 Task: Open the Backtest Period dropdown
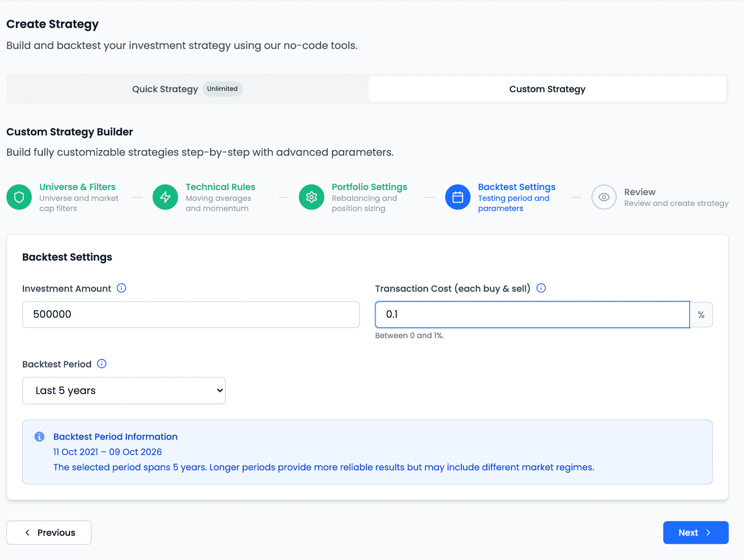click(x=124, y=390)
